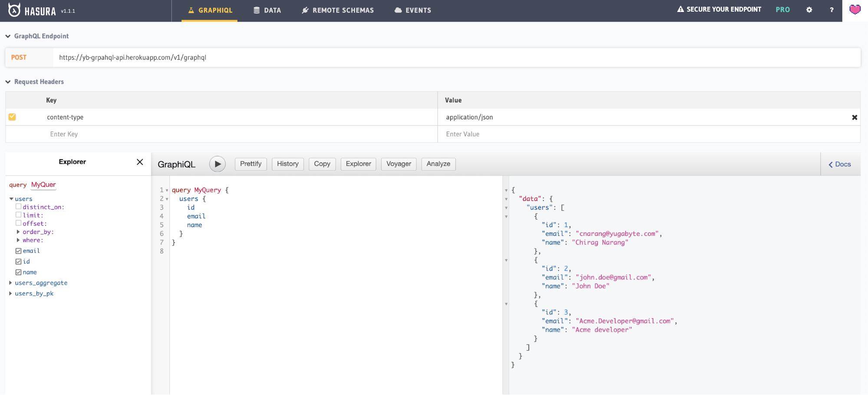Collapse the Request Headers section
This screenshot has height=395, width=868.
coord(8,82)
